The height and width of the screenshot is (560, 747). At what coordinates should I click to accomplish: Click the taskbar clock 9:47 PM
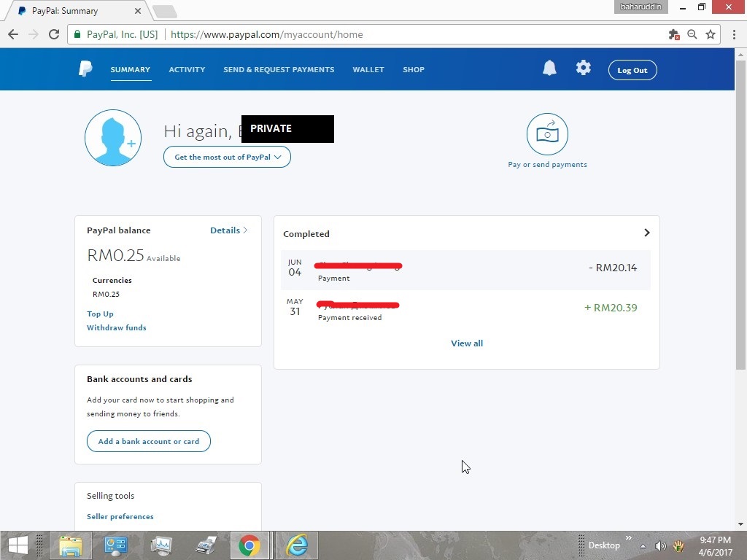[715, 540]
